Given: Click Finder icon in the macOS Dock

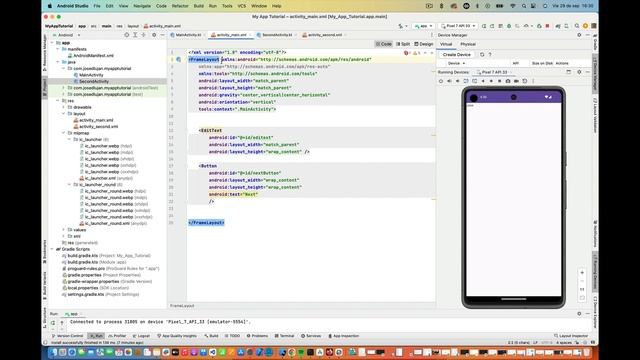Looking at the screenshot, I should click(53, 352).
